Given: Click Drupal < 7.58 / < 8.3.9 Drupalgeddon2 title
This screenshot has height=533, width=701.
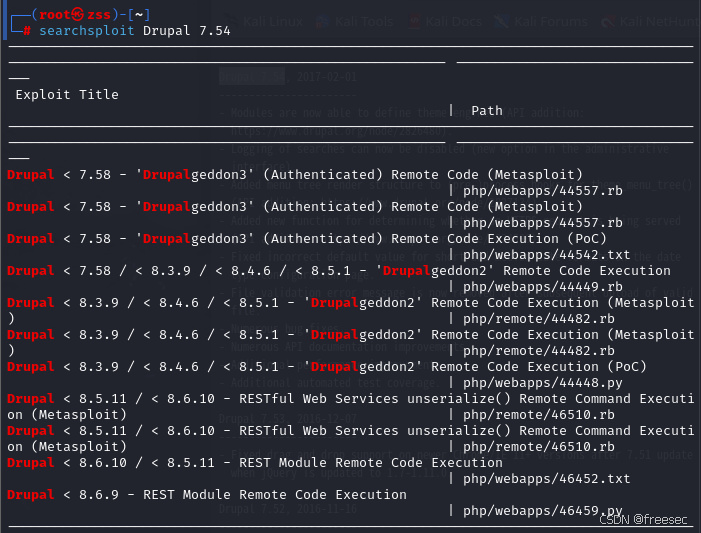Looking at the screenshot, I should (339, 271).
